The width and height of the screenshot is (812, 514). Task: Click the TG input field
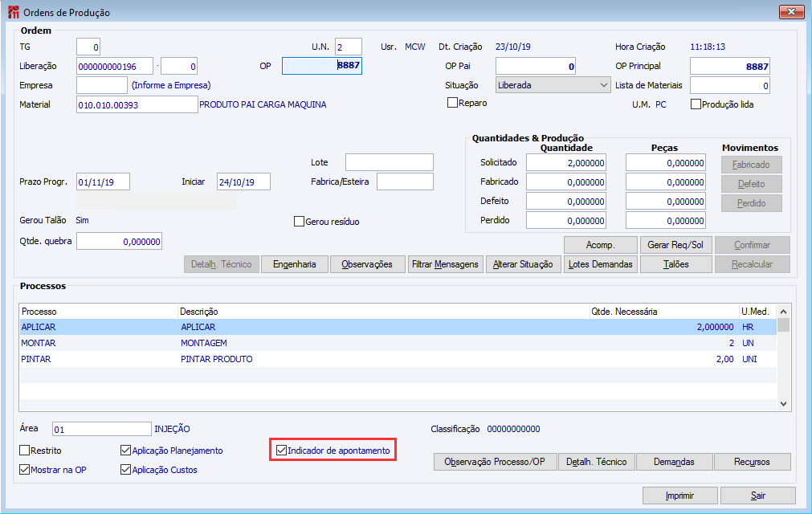pos(88,47)
